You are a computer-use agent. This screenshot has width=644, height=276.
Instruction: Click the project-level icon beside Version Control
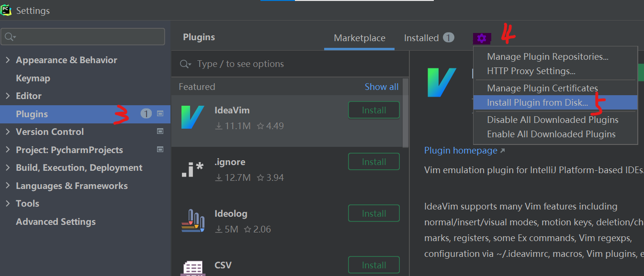160,132
